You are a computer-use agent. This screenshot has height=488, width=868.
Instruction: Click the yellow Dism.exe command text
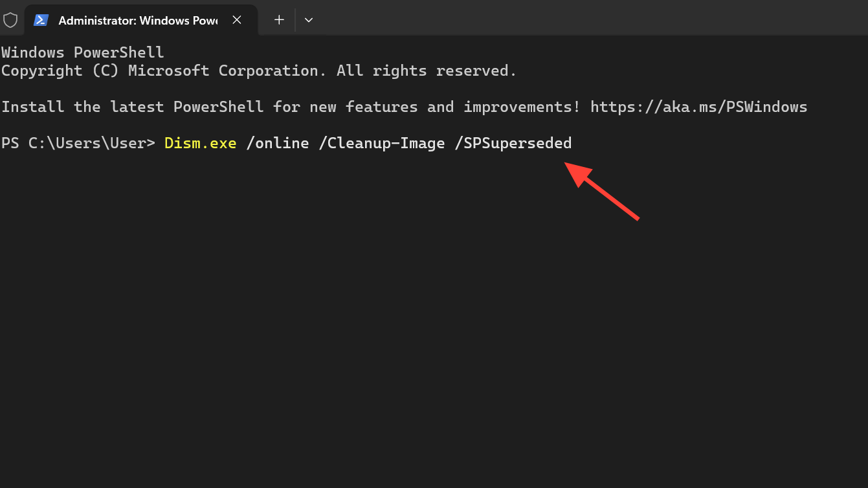[x=200, y=143]
